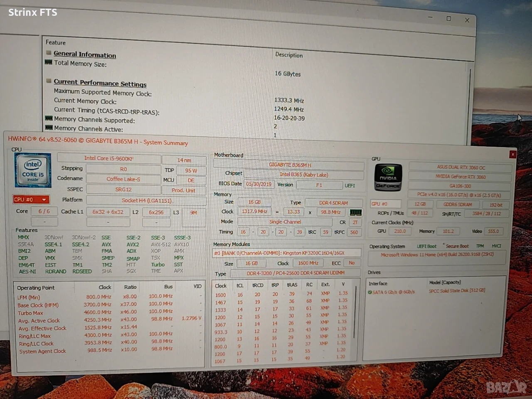Click the Feature column header
This screenshot has height=399, width=532.
[x=56, y=42]
